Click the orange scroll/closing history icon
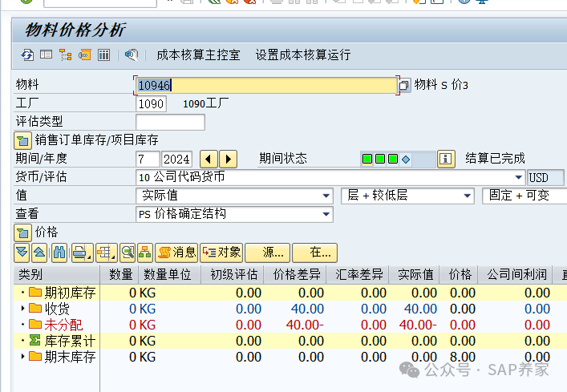The image size is (567, 392). point(85,55)
